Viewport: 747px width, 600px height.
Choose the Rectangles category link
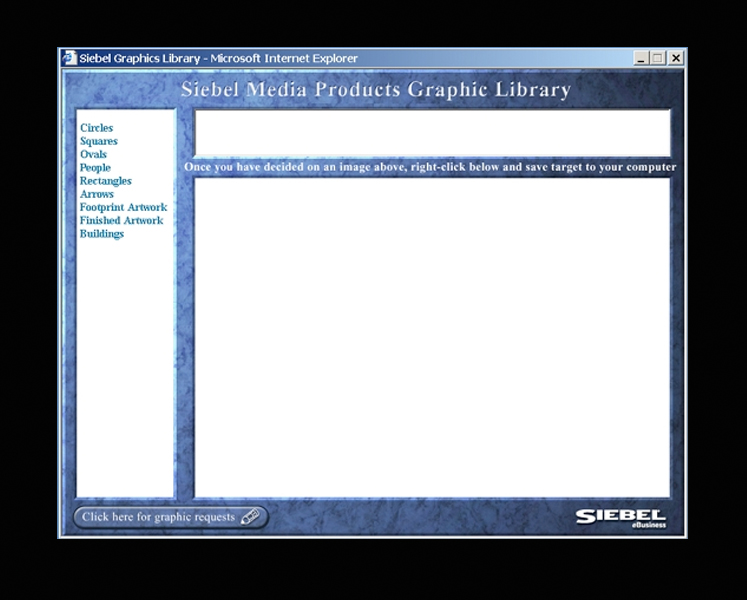[106, 181]
